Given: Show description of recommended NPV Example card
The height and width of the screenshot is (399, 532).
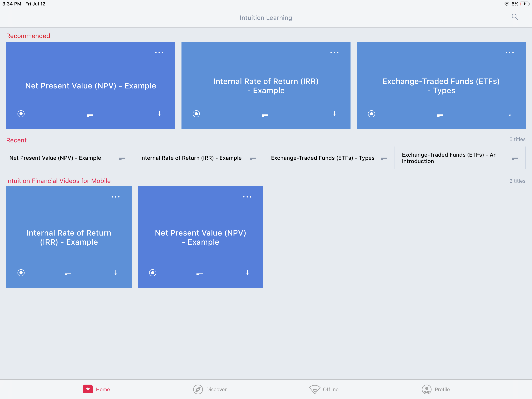Looking at the screenshot, I should point(90,115).
